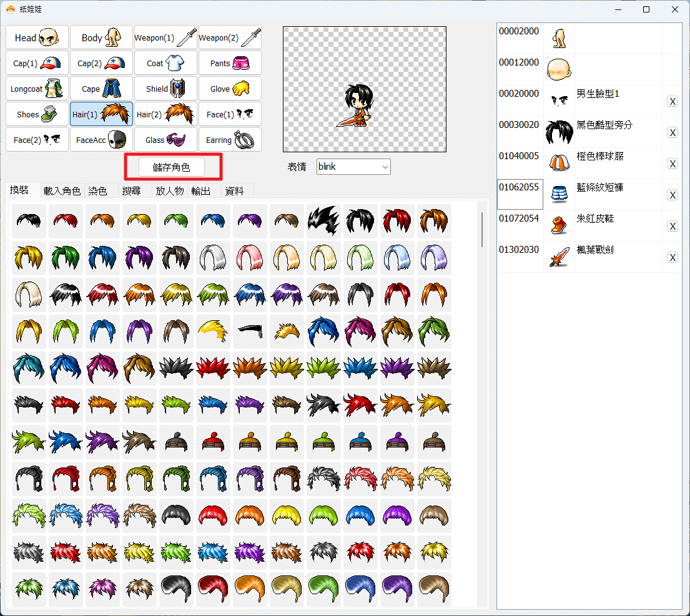Open the Earring category
Image resolution: width=690 pixels, height=616 pixels.
point(230,139)
